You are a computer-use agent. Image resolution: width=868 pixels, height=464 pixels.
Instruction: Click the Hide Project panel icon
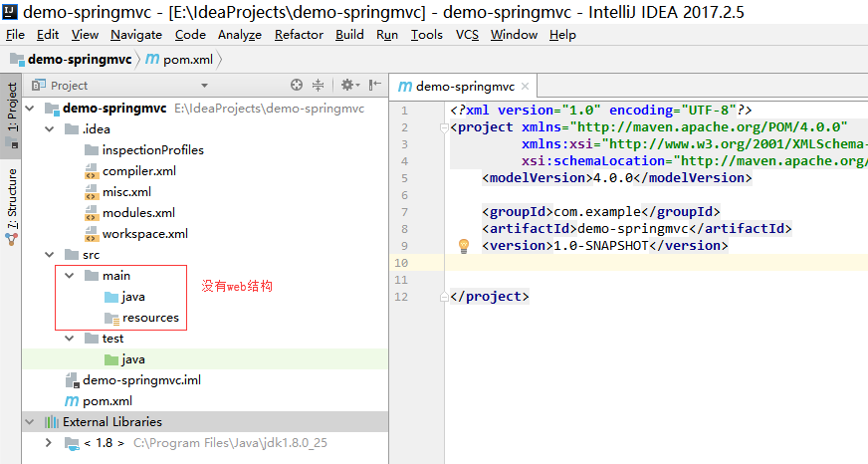coord(374,85)
